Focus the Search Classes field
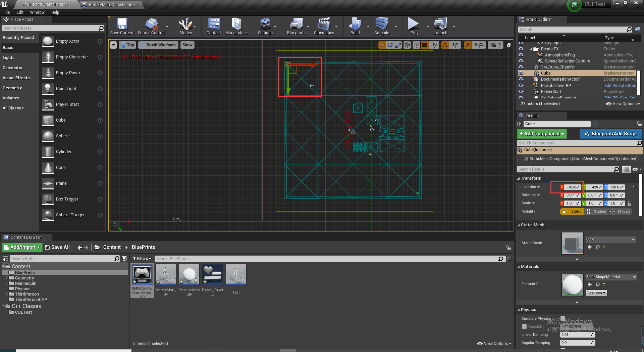 (53, 28)
